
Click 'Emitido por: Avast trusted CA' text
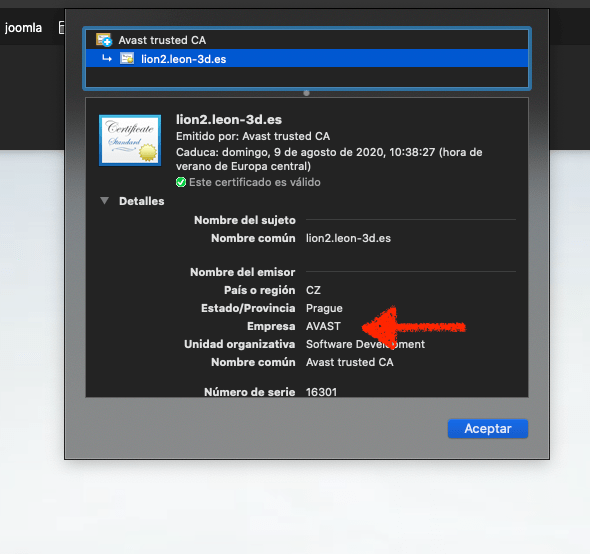pyautogui.click(x=253, y=136)
